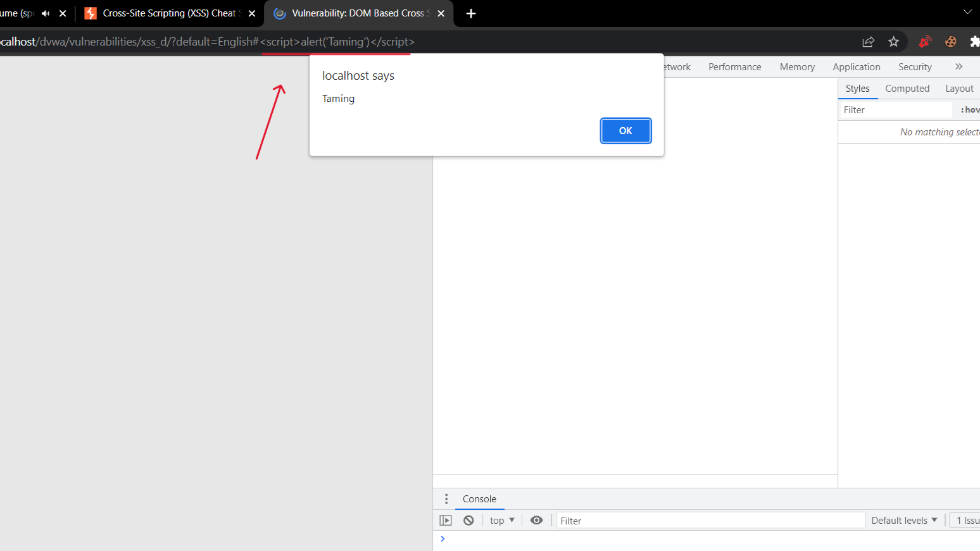Click the console Filter input field
Screen dimensions: 980x551
709,520
